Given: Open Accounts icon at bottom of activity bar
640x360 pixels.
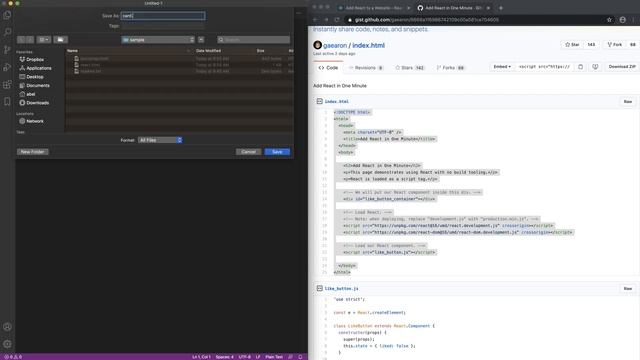Looking at the screenshot, I should 7,327.
